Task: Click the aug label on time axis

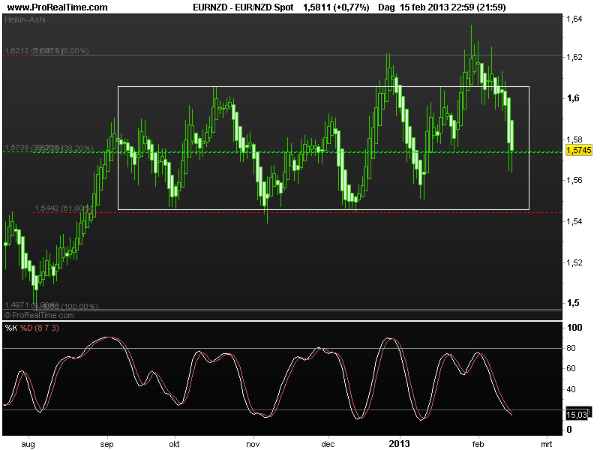Action: [x=28, y=444]
